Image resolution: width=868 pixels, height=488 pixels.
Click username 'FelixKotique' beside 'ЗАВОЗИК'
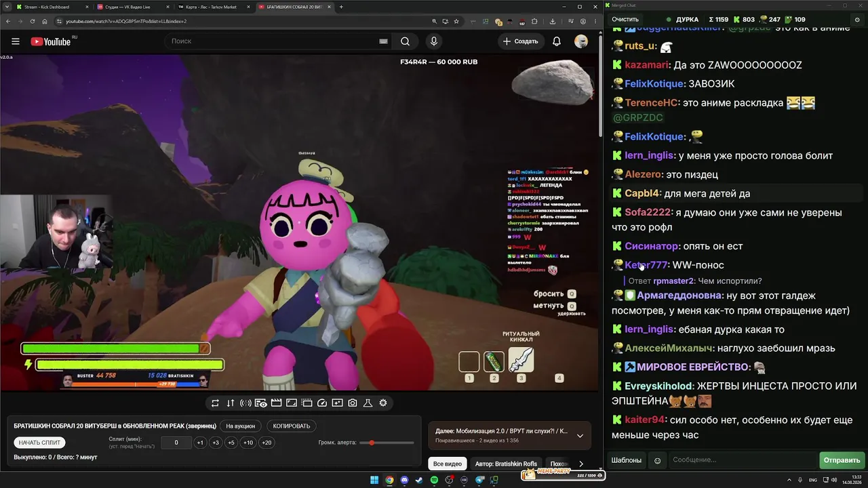[x=654, y=84]
